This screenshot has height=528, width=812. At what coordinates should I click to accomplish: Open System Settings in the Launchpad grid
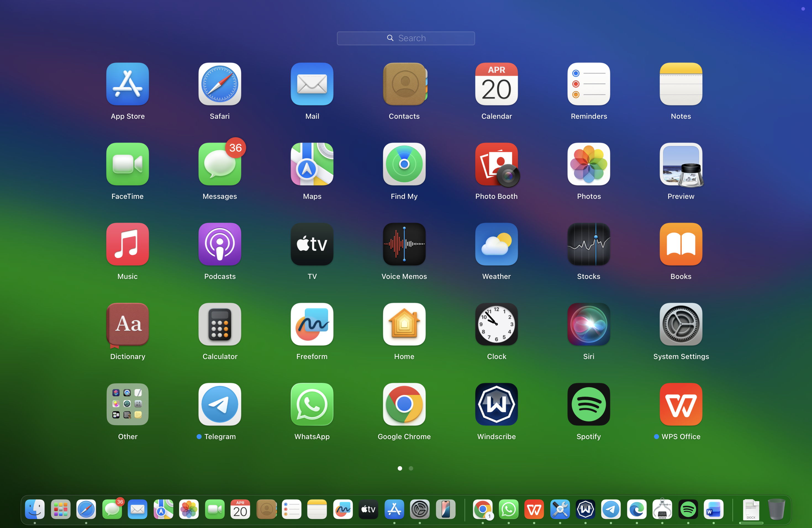click(681, 324)
